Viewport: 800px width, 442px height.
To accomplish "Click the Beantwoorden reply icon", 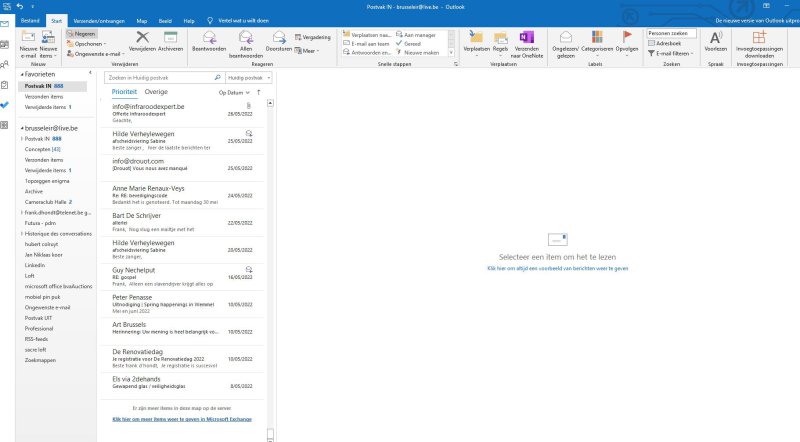I will point(208,40).
